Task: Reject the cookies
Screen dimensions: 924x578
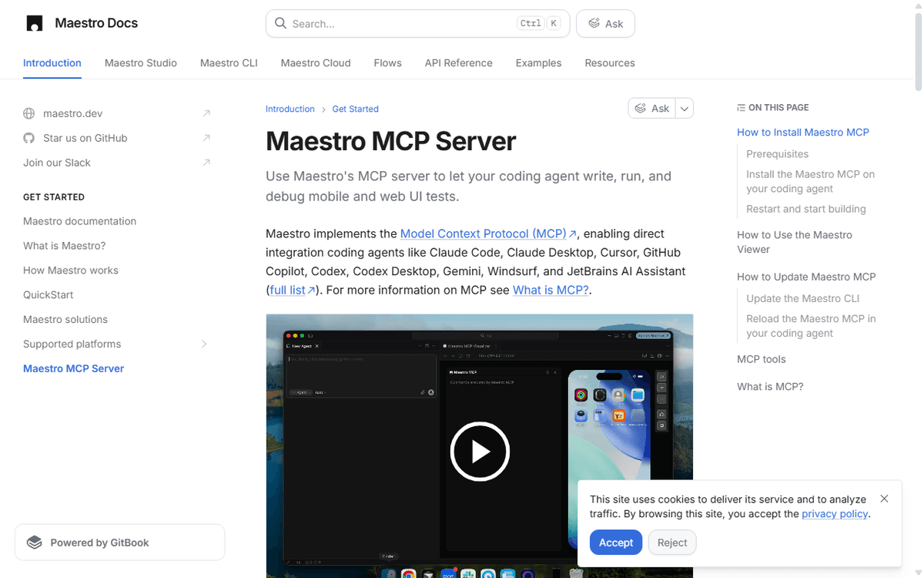Action: coord(672,543)
